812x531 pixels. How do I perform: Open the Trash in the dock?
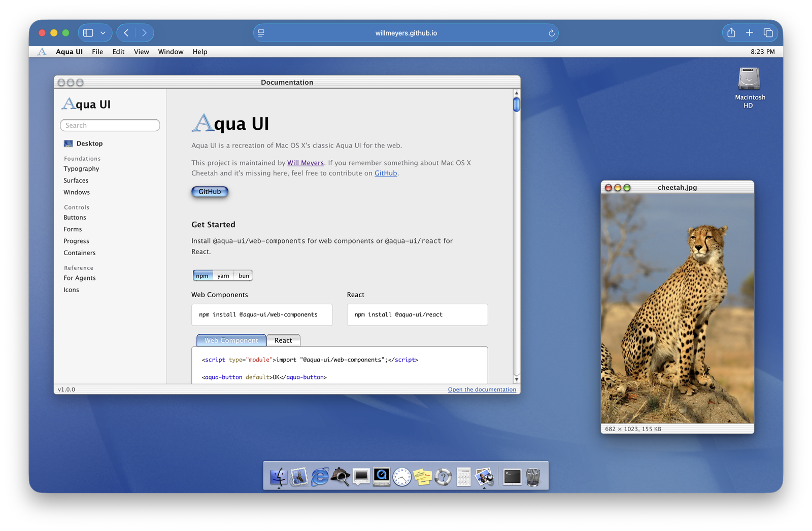pos(533,477)
